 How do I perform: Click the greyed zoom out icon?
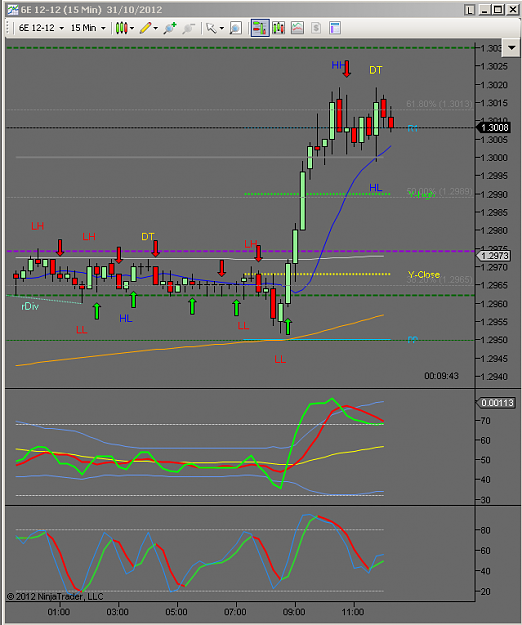coord(188,28)
